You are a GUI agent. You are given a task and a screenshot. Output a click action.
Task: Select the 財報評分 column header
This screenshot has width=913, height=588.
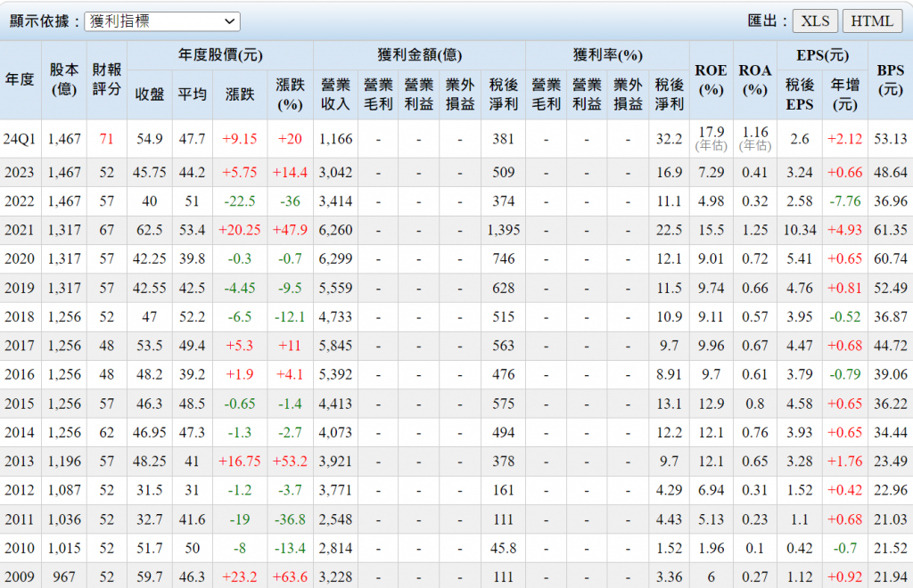(x=107, y=79)
